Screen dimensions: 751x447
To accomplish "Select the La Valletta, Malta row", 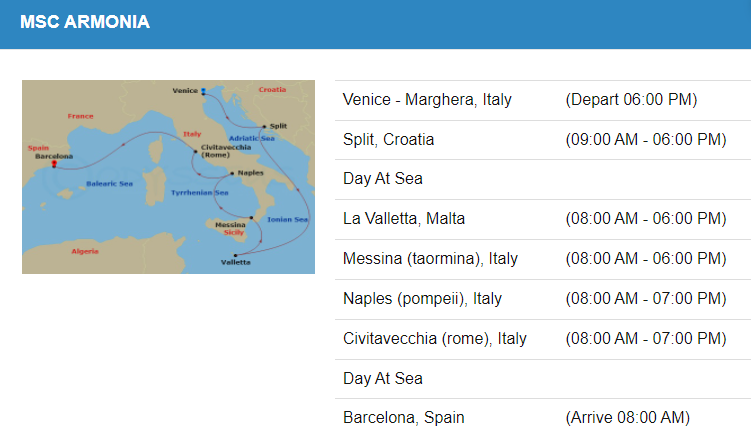I will tap(543, 219).
